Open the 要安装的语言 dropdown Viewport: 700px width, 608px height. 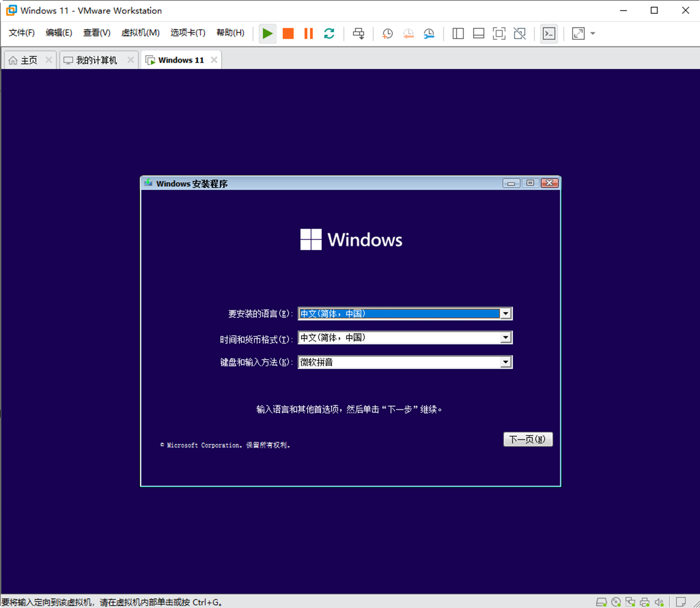[x=405, y=313]
